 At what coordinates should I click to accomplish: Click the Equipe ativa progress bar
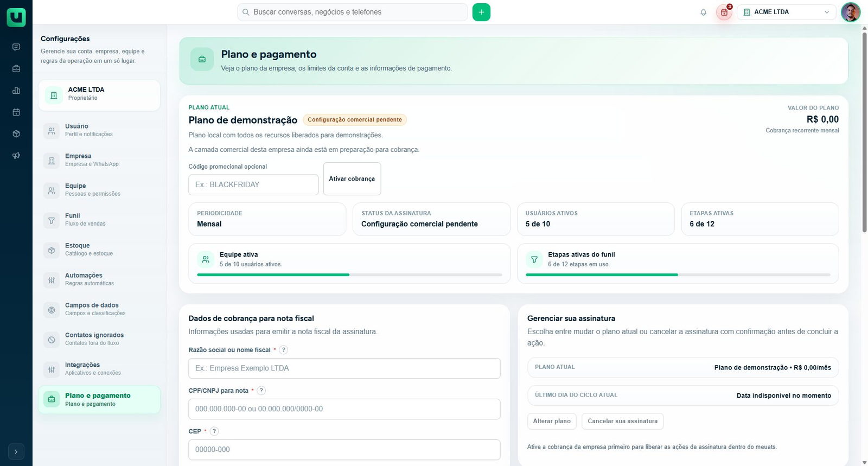pos(349,275)
